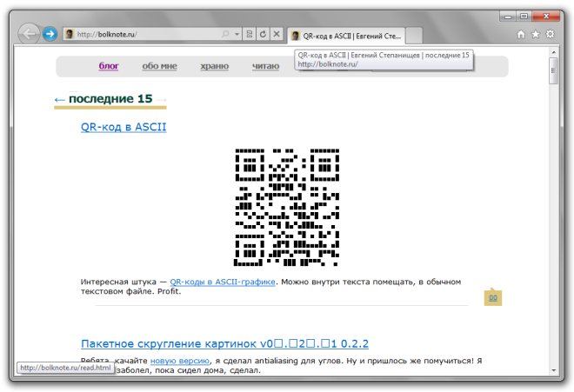
Task: Open the Home page icon
Action: 521,35
